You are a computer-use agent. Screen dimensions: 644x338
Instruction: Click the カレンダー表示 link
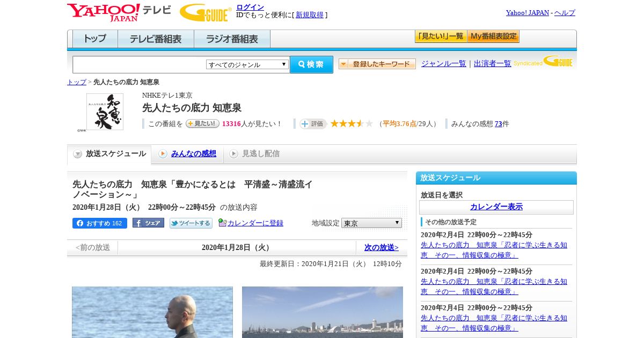click(x=496, y=207)
